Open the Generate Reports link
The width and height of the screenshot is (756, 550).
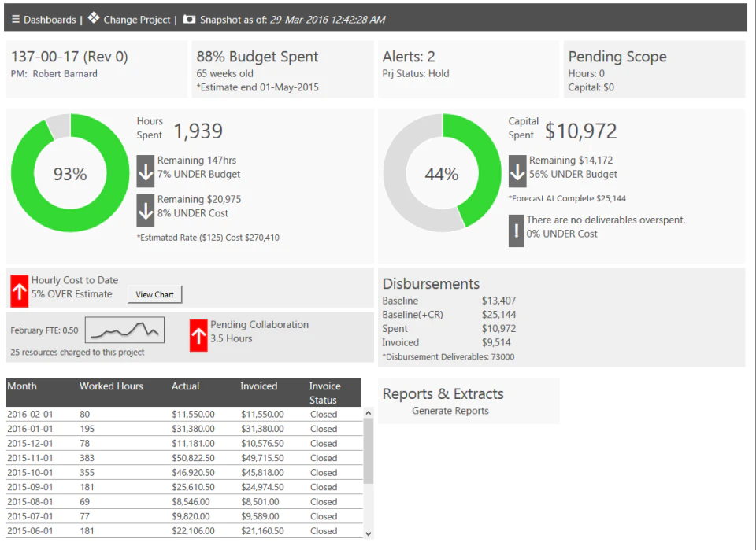point(450,411)
